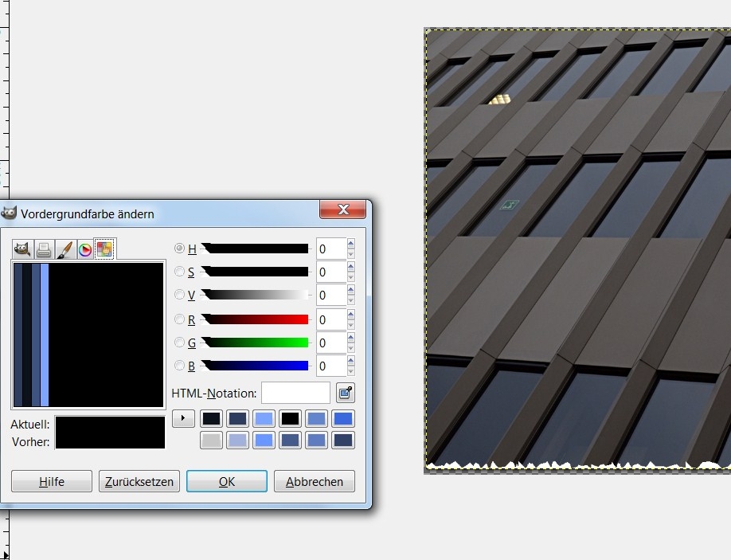The width and height of the screenshot is (731, 560).
Task: Click into the H value field
Action: coord(331,249)
